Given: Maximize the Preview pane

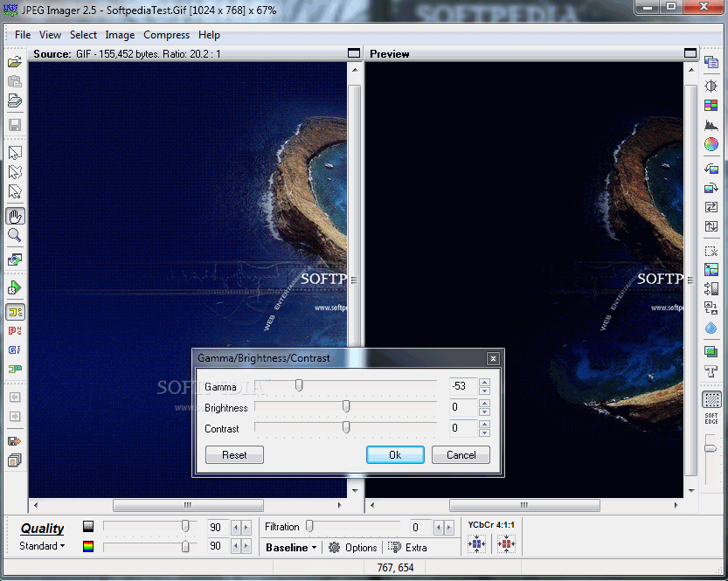Looking at the screenshot, I should [690, 53].
